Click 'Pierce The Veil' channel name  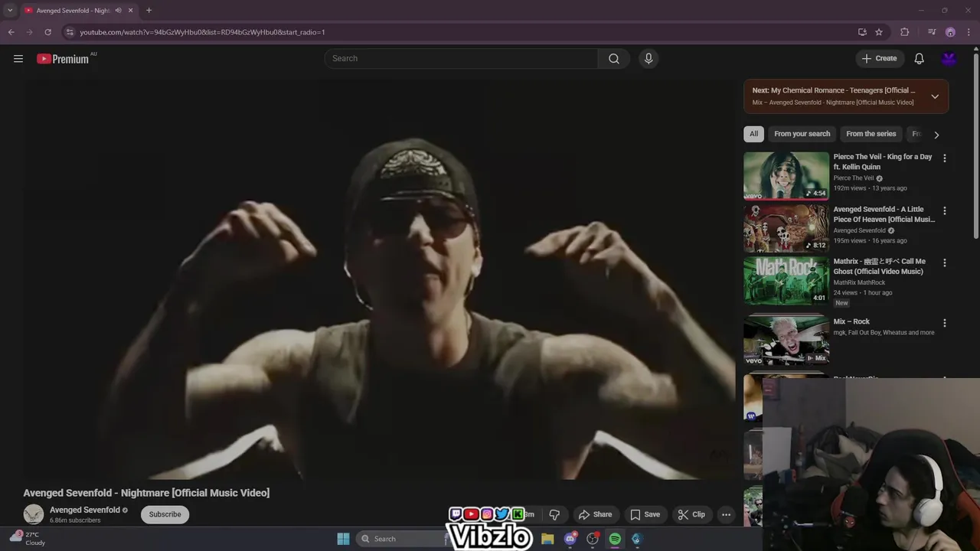(854, 178)
